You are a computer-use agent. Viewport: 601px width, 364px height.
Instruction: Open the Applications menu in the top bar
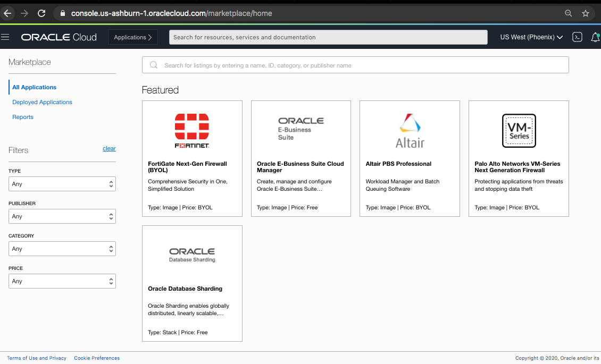click(x=132, y=37)
